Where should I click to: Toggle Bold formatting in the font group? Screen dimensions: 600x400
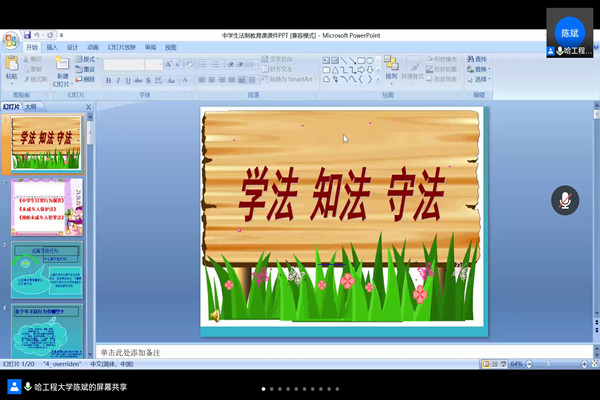109,80
